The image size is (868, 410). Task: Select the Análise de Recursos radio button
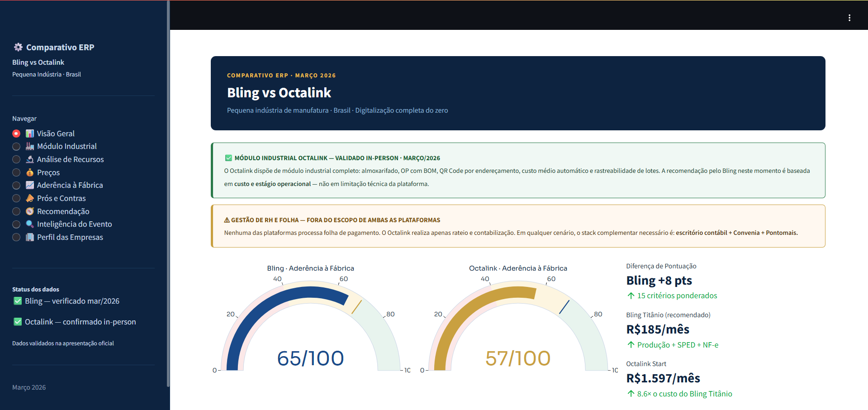[16, 159]
